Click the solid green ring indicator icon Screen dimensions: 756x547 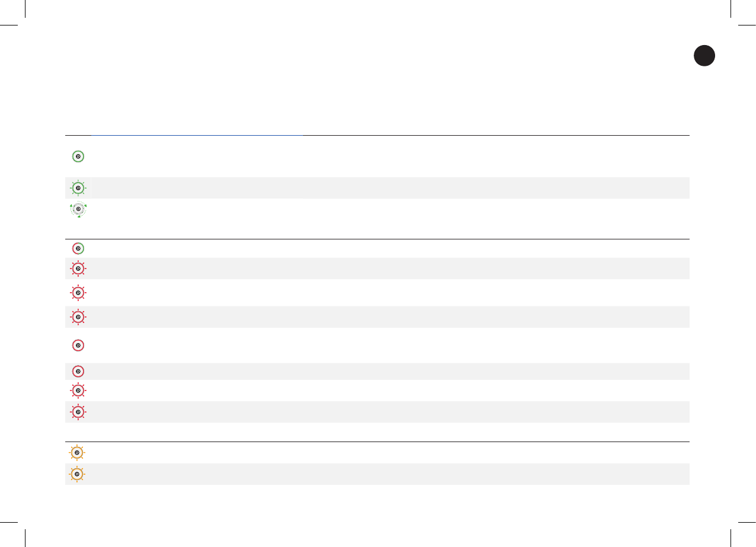(78, 156)
